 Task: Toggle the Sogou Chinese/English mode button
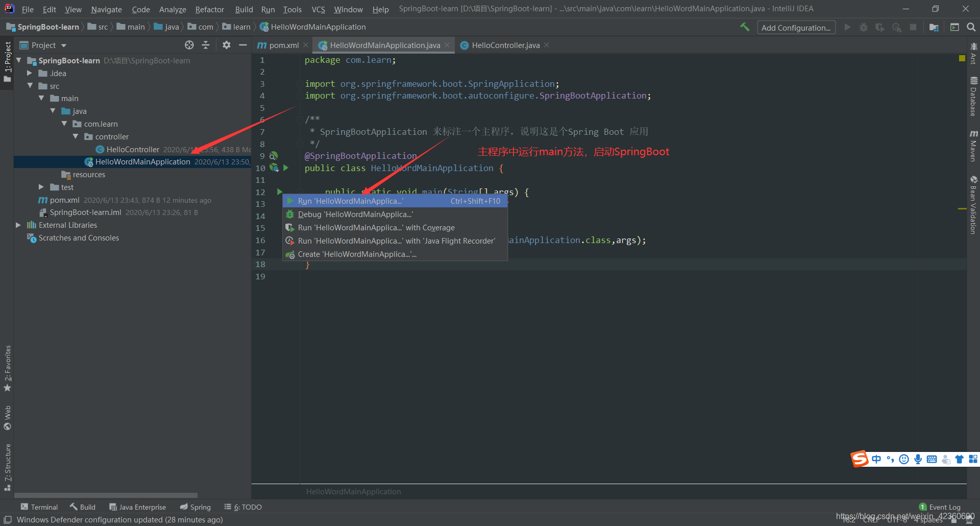[876, 459]
